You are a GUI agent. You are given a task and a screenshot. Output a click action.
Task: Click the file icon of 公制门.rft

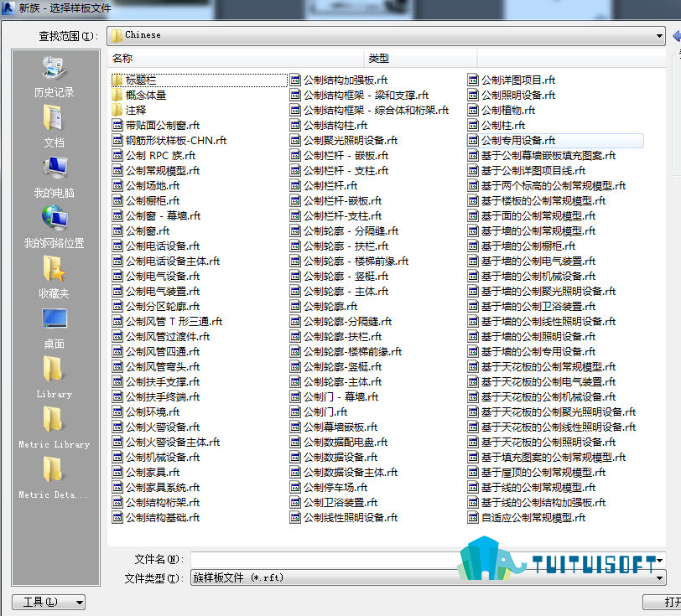coord(295,412)
